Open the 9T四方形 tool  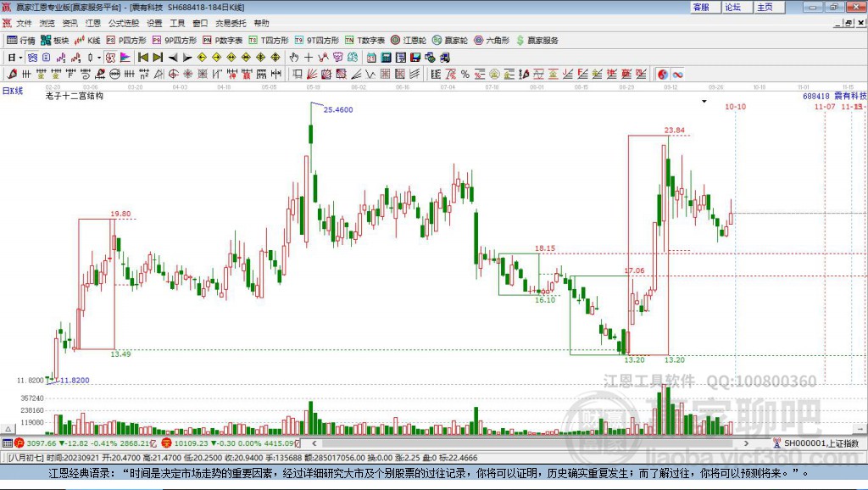tap(317, 41)
